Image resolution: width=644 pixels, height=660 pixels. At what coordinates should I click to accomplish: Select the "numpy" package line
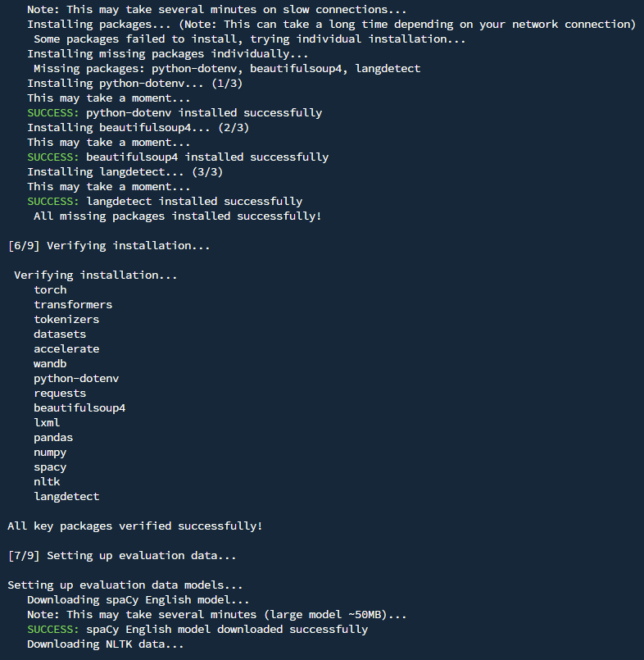click(50, 453)
